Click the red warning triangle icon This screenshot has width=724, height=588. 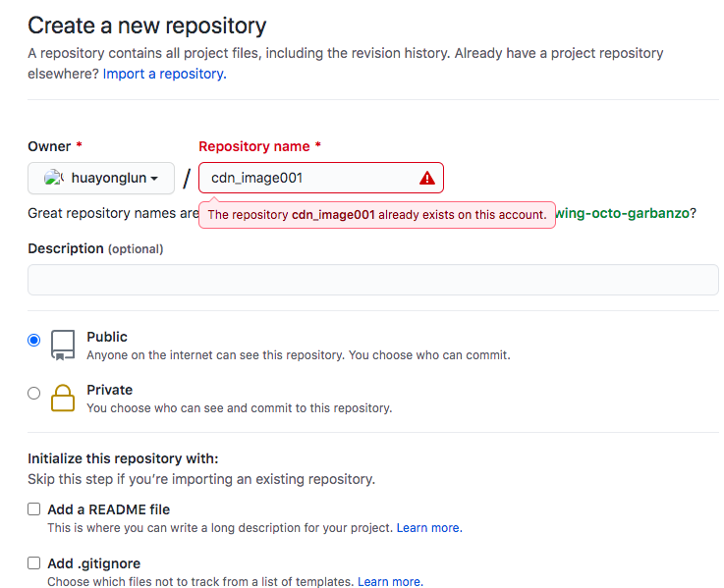[x=427, y=178]
